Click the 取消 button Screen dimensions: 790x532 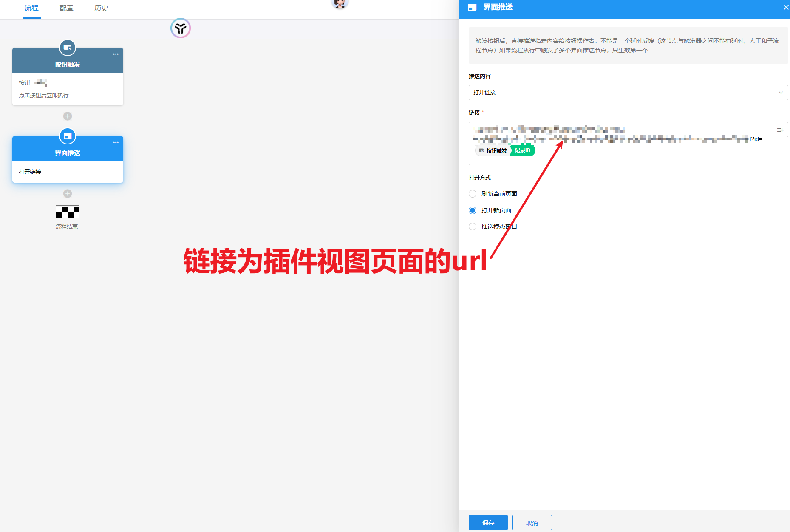[x=532, y=523]
